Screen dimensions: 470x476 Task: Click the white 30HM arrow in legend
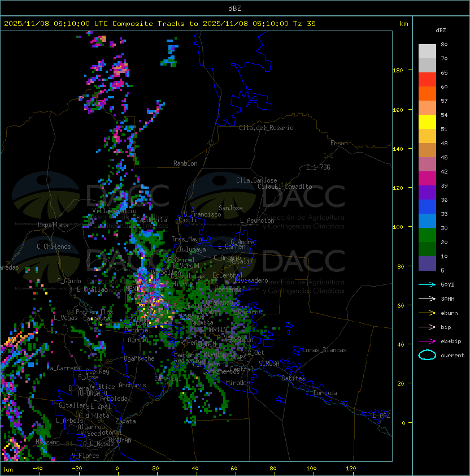click(x=427, y=298)
